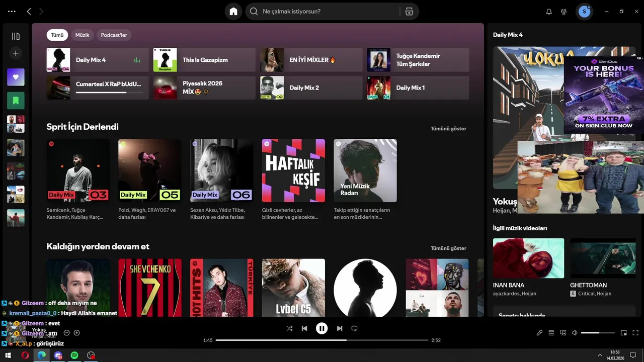Open the Windows notification center icon
This screenshot has width=644, height=362.
point(633,355)
